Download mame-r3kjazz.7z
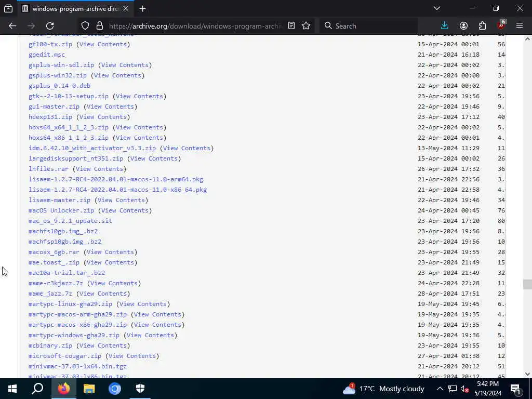The width and height of the screenshot is (532, 399). pos(56,283)
